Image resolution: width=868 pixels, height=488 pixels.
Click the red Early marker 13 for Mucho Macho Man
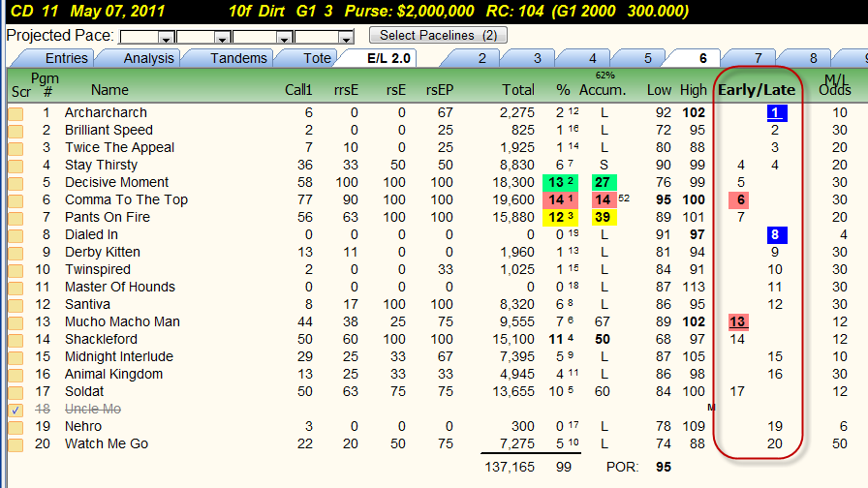click(x=739, y=321)
